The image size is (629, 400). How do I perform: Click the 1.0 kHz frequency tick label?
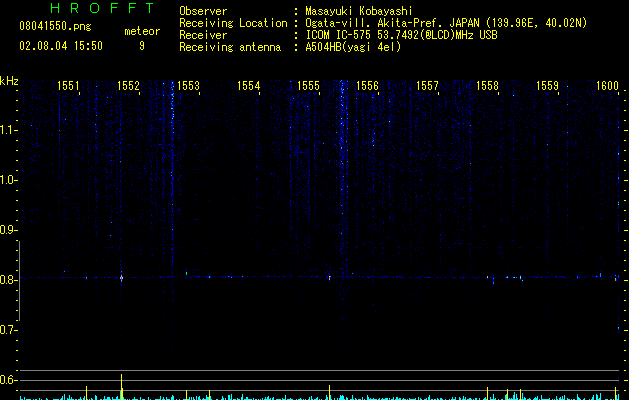click(x=9, y=180)
